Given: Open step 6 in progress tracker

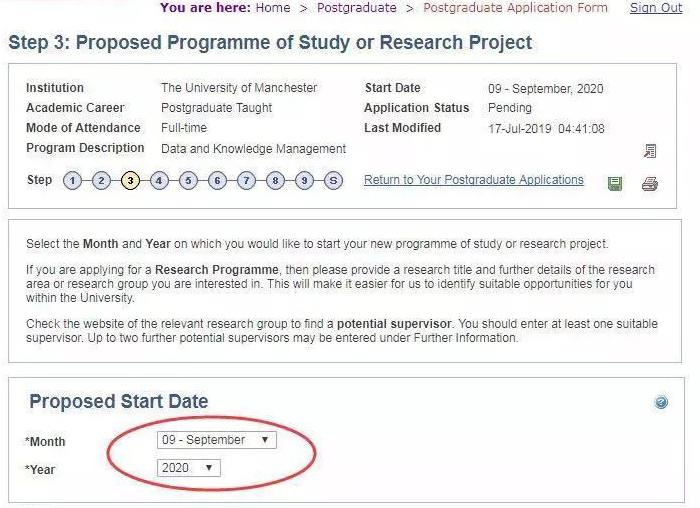Looking at the screenshot, I should tap(217, 181).
